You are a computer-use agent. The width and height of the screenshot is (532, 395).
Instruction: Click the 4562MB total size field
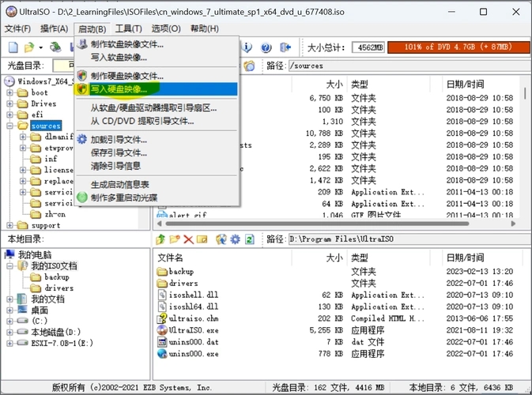tap(368, 47)
